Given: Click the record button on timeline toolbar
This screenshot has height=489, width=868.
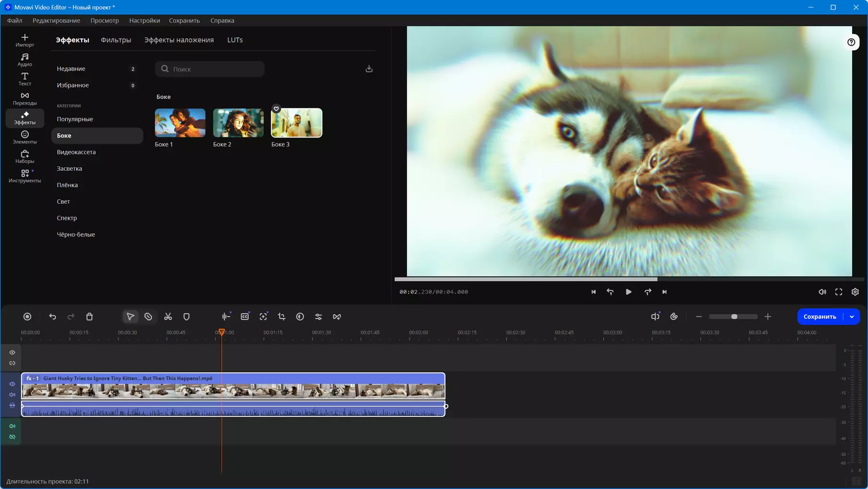Looking at the screenshot, I should tap(27, 316).
